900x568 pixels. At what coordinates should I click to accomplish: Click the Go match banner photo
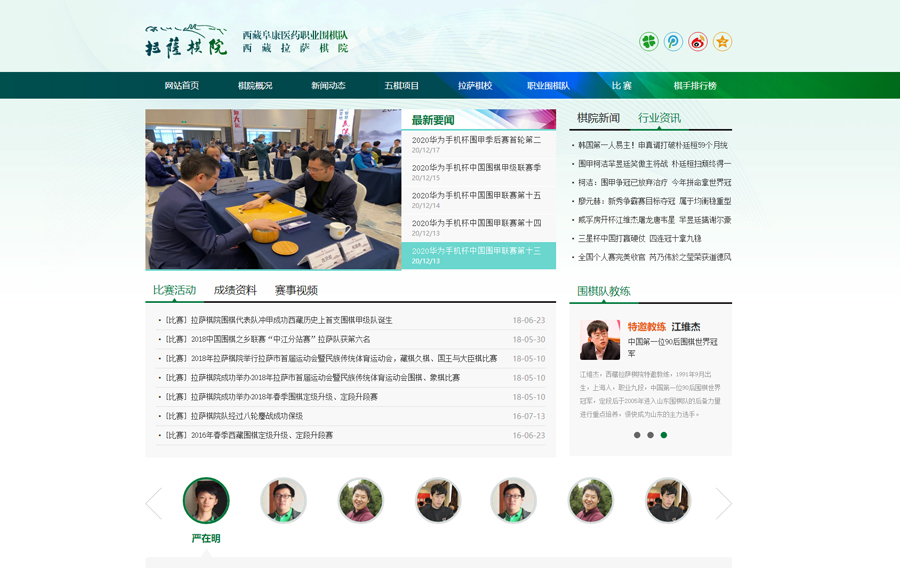pyautogui.click(x=273, y=189)
